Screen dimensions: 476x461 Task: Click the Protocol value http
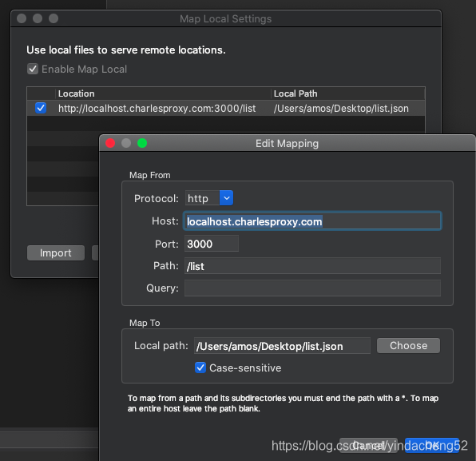(x=198, y=198)
